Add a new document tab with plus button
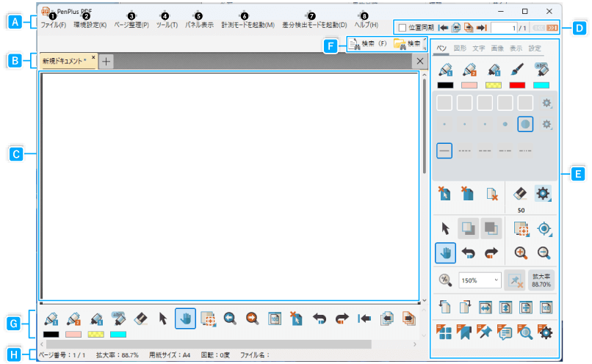Screen dimensions: 592x364 [107, 62]
